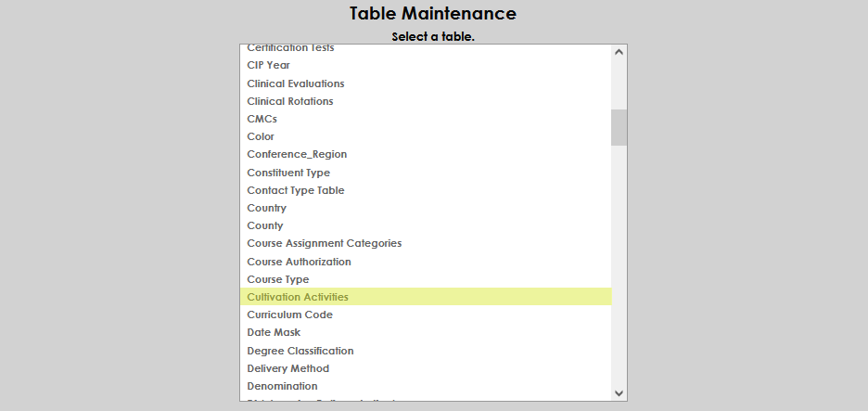Select CIP Year from the table list
The height and width of the screenshot is (411, 868).
269,65
